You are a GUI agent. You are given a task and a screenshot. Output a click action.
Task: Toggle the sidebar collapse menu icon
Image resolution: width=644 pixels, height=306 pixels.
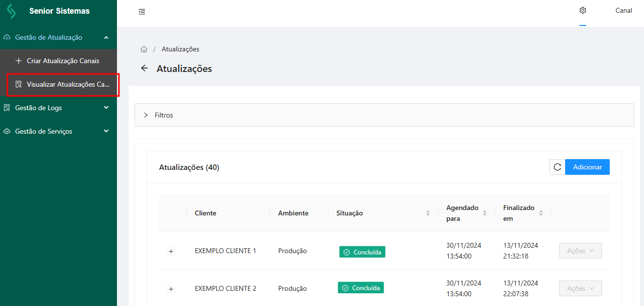click(x=142, y=11)
